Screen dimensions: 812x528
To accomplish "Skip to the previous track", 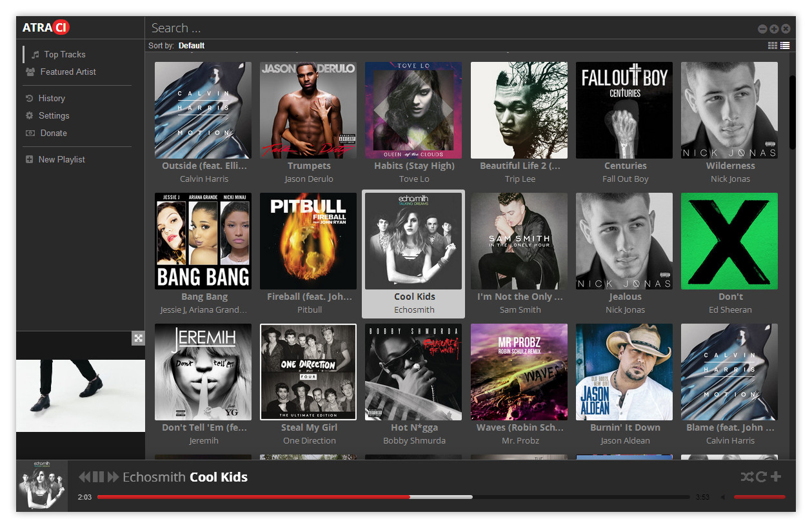I will 84,477.
